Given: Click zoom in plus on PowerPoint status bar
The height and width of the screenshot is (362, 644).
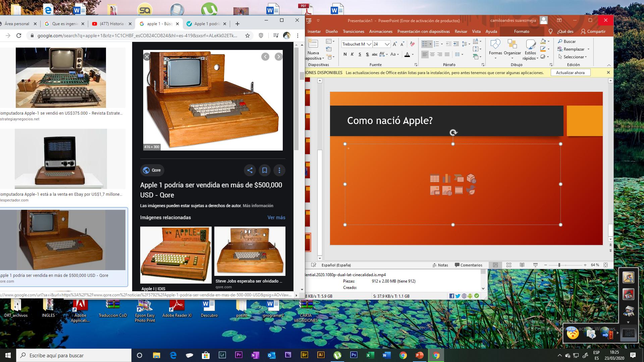Looking at the screenshot, I should click(x=585, y=265).
